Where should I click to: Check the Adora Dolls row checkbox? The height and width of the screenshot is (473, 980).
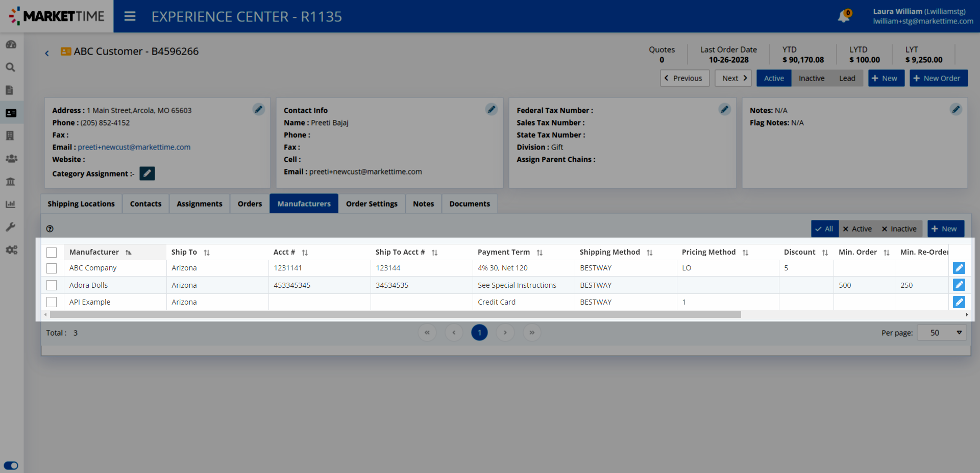[x=52, y=285]
